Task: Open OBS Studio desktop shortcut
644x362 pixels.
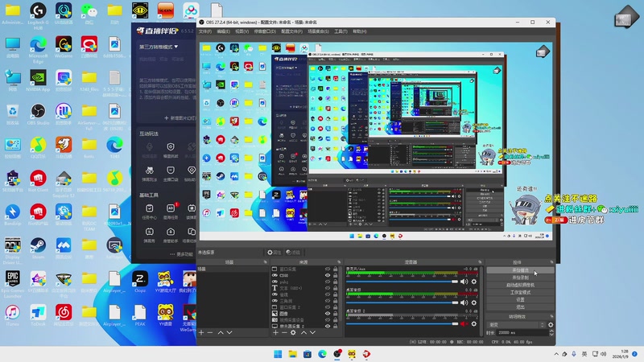Action: pos(38,114)
